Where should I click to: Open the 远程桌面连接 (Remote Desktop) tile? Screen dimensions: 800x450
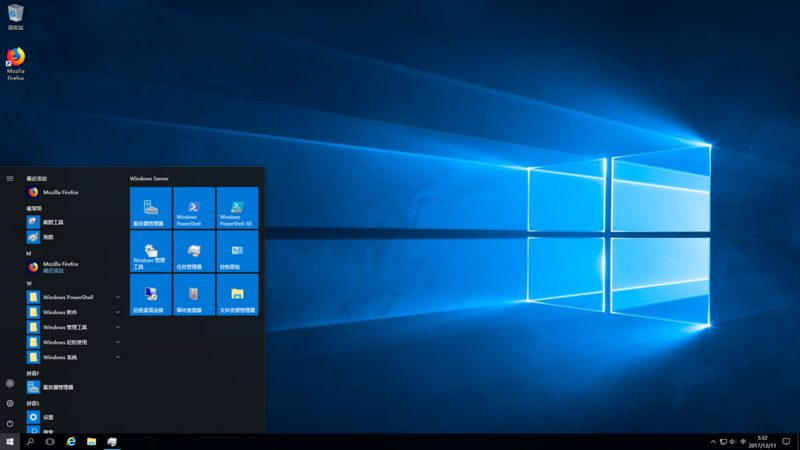151,294
